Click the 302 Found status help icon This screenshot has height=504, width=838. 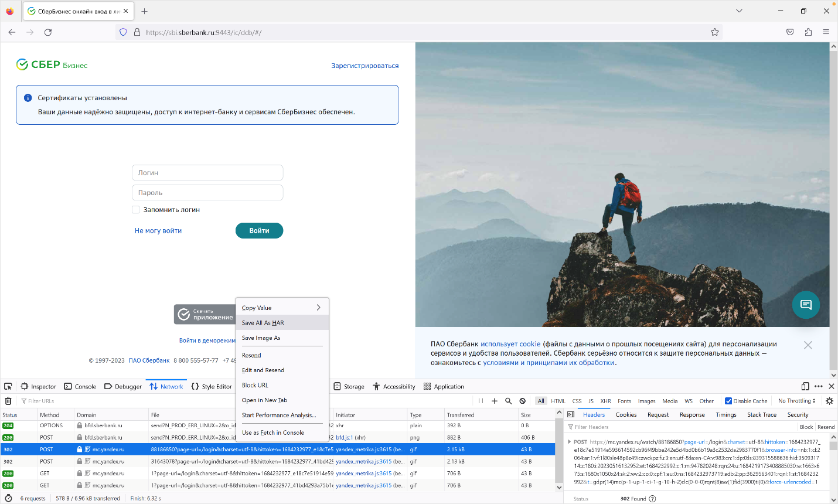point(652,499)
